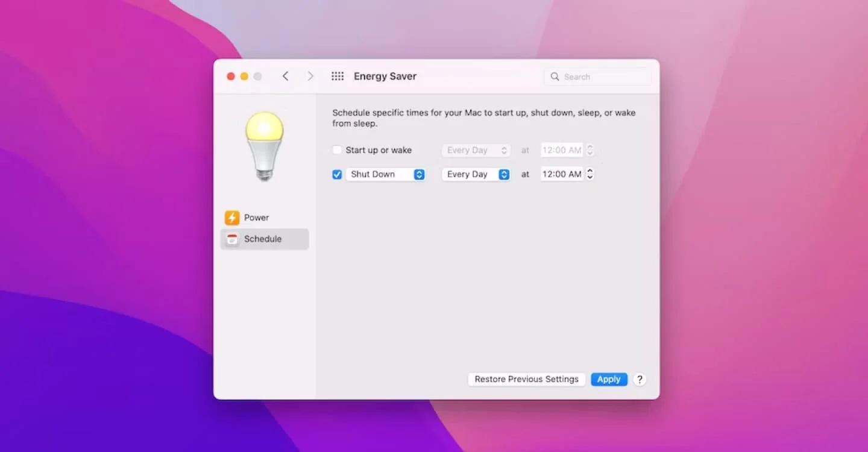Open the disabled Every Day wake dropdown
The width and height of the screenshot is (868, 452).
pyautogui.click(x=476, y=150)
